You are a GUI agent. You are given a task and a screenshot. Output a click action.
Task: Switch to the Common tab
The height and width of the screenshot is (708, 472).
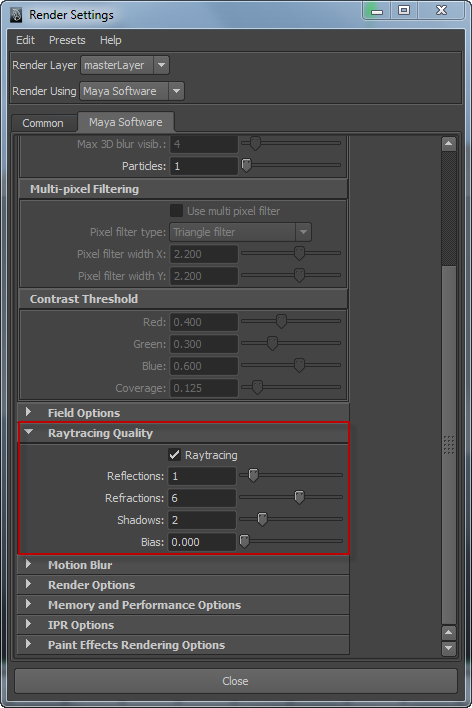pos(43,123)
